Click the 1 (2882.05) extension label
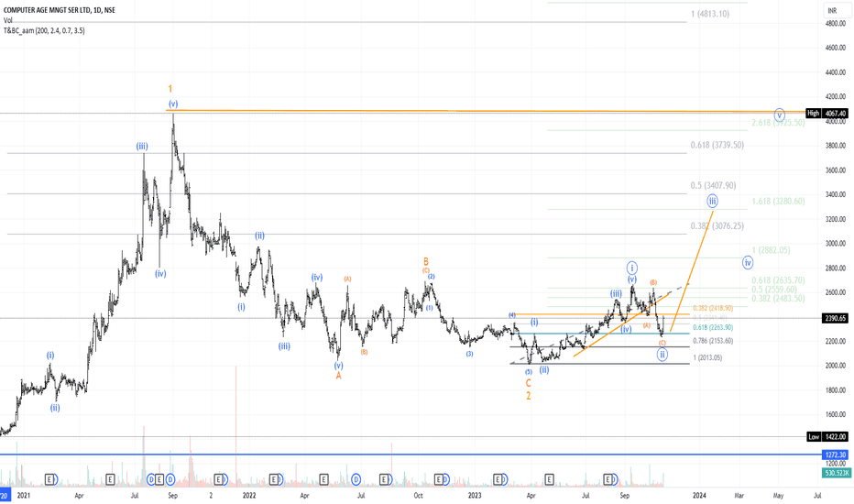 coord(771,250)
